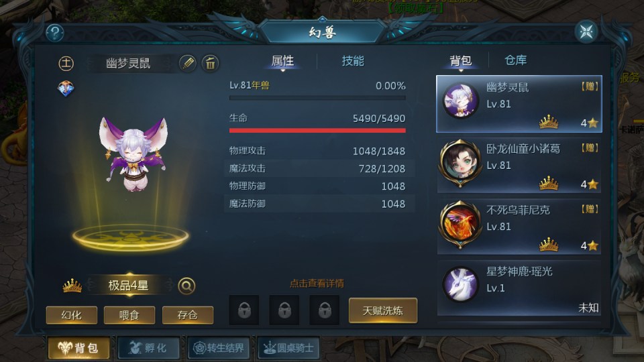Select 卧龙仙童小诸葛 in pet list
Screen dimensions: 644x362
coord(519,166)
